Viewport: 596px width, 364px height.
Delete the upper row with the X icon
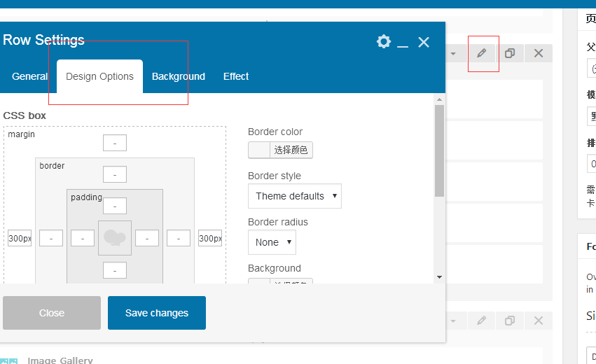[539, 53]
